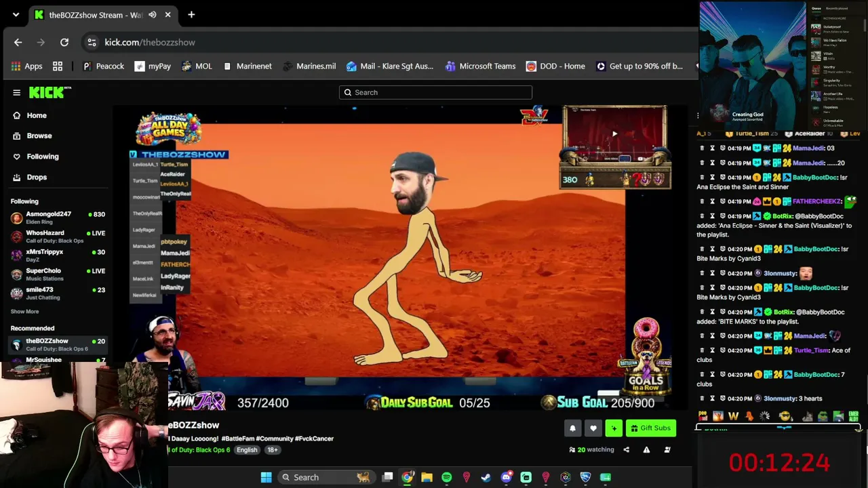Open xMrsTrippyx channel in Following list
This screenshot has height=488, width=868.
coord(58,256)
